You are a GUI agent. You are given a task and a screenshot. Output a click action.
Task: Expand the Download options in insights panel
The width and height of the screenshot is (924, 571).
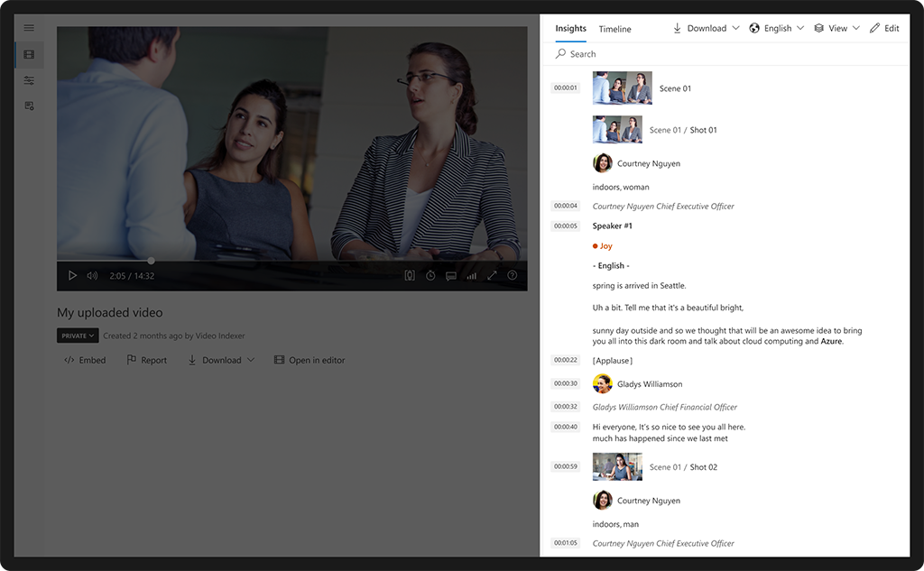point(705,28)
